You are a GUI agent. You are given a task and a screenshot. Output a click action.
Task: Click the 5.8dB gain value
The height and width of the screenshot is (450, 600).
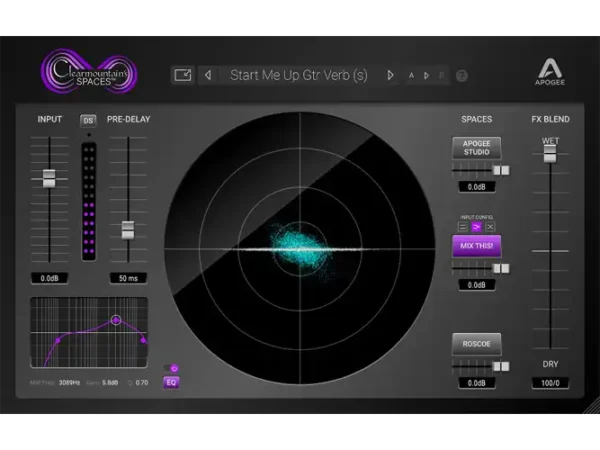110,383
